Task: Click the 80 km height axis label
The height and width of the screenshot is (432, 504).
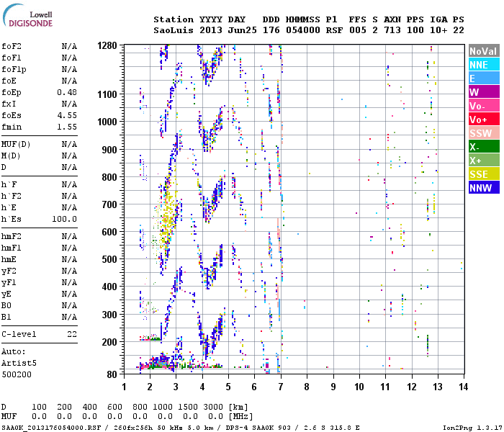Action: (x=112, y=374)
